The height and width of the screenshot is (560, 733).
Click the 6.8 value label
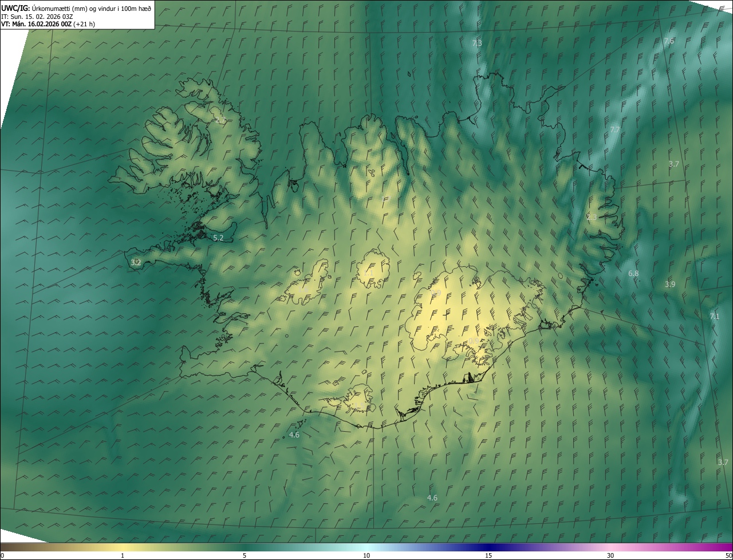click(x=633, y=274)
